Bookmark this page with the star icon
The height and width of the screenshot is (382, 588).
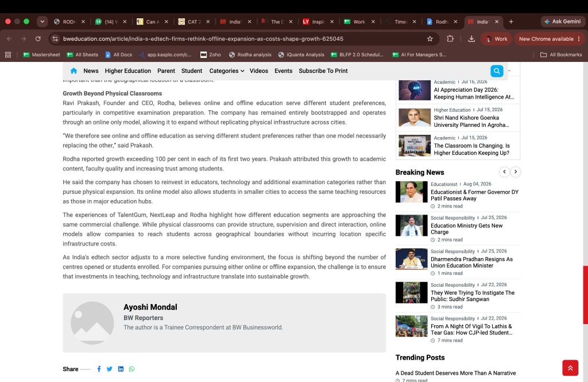430,38
